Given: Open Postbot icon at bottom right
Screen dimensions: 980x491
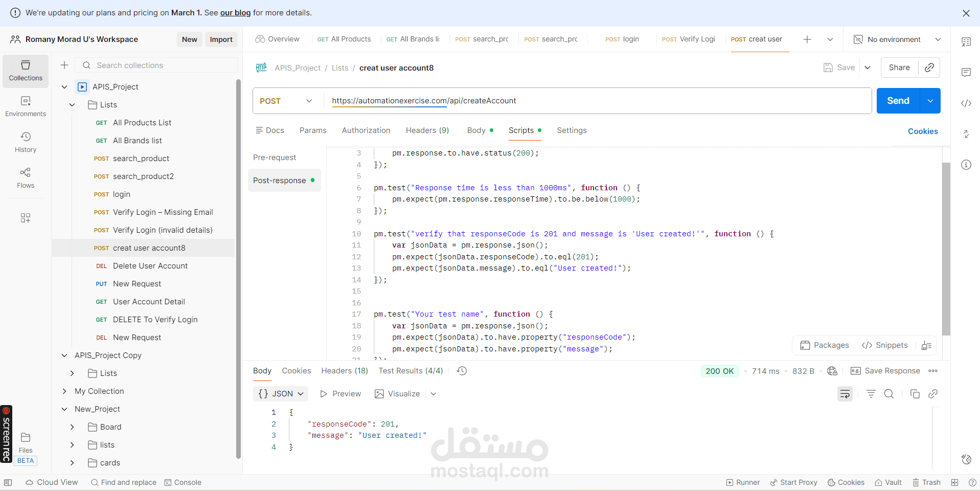Looking at the screenshot, I should 966,459.
